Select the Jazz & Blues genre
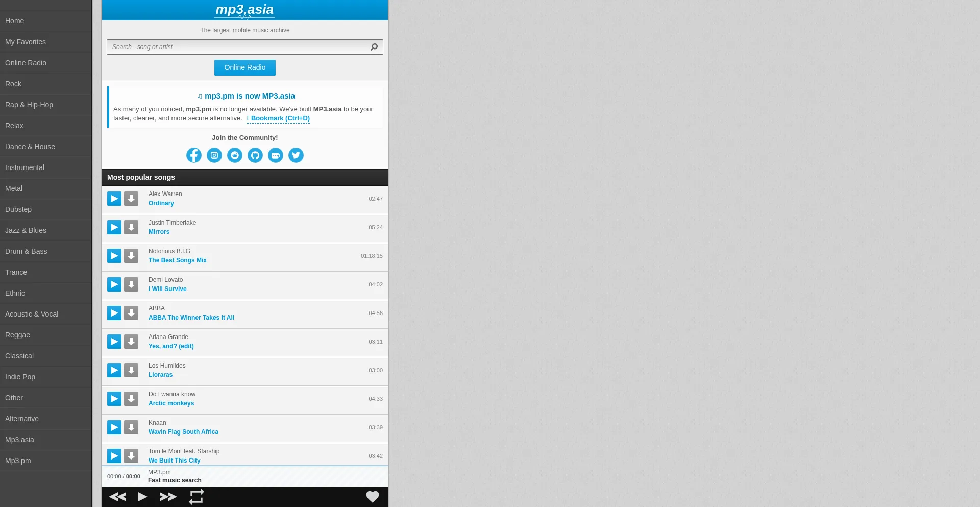 46,230
